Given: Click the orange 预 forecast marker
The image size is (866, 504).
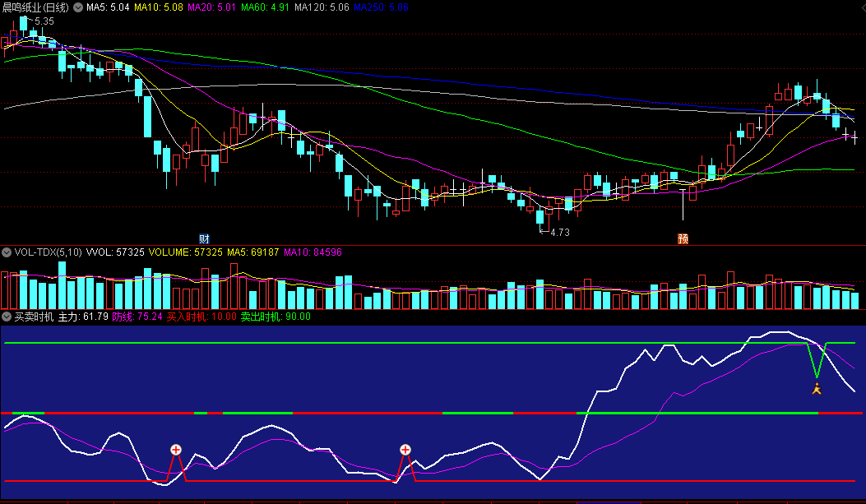Looking at the screenshot, I should pos(683,238).
